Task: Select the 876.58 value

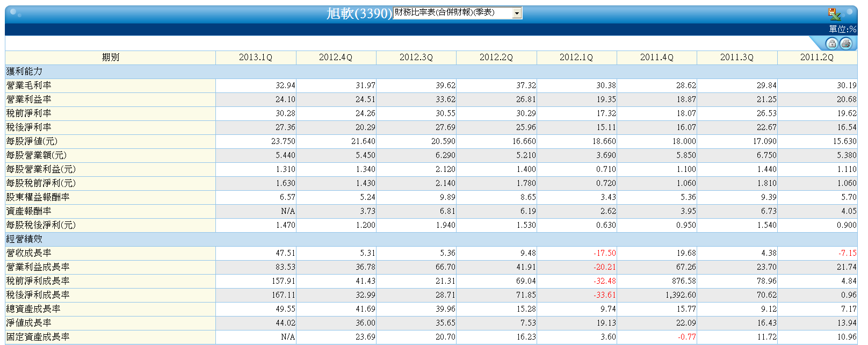Action: 684,281
